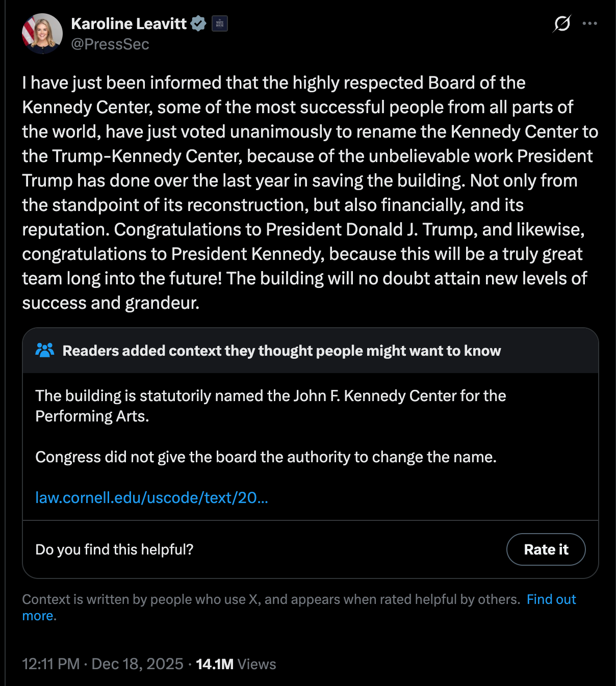Open the post options ellipsis menu
The image size is (616, 686).
point(591,23)
